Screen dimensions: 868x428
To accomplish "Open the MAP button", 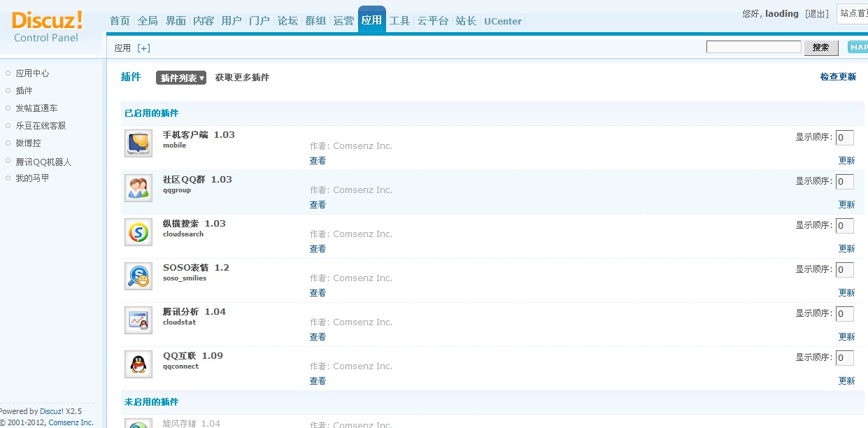I will point(858,47).
